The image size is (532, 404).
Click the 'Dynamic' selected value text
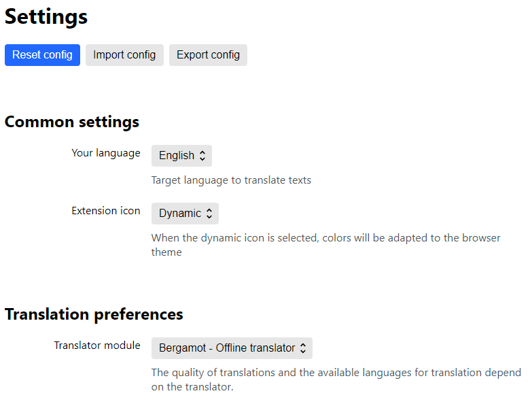179,214
